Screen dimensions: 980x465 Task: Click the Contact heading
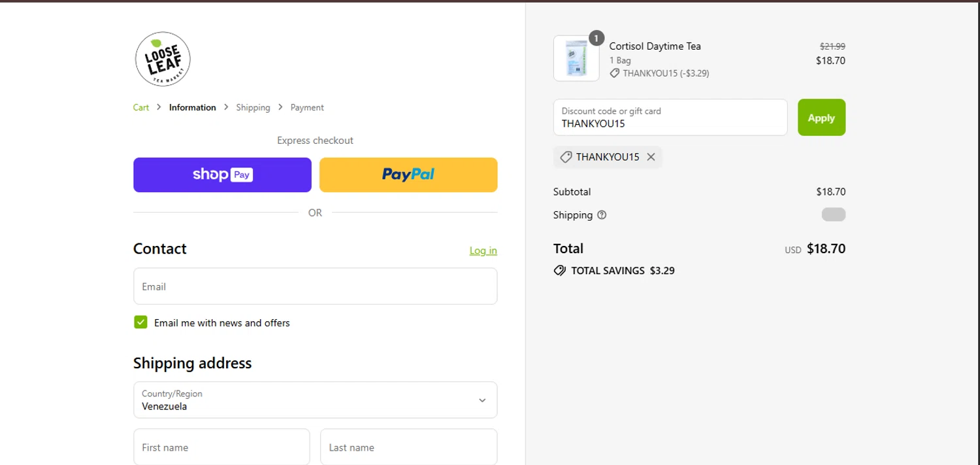point(159,249)
